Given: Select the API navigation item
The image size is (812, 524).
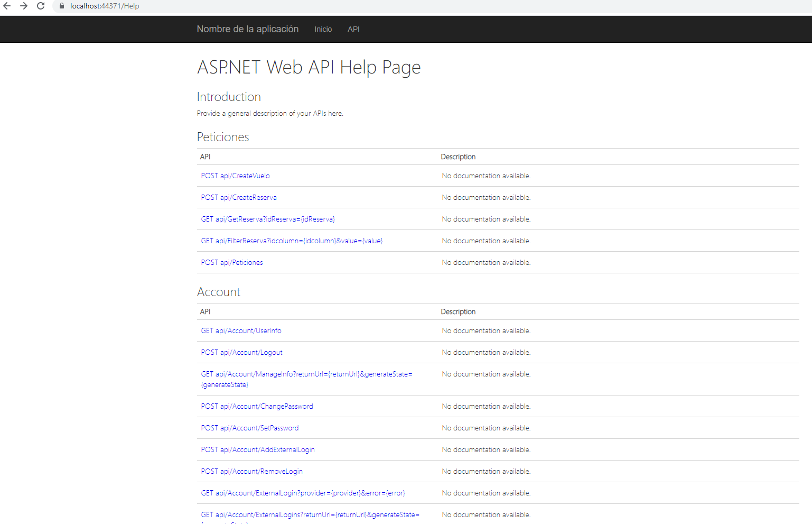Looking at the screenshot, I should coord(353,29).
